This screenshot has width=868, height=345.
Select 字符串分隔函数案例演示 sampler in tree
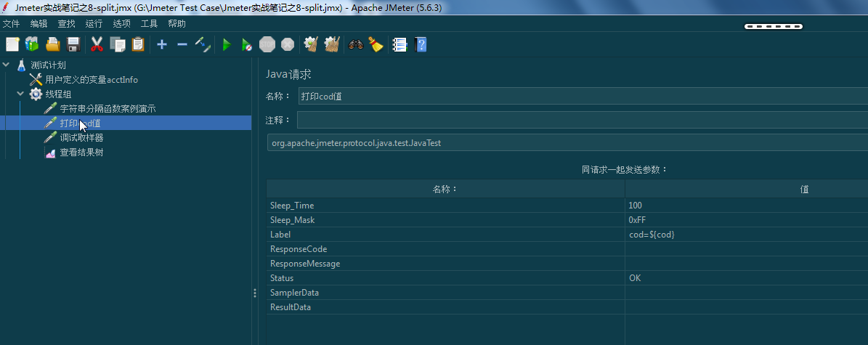tap(108, 108)
